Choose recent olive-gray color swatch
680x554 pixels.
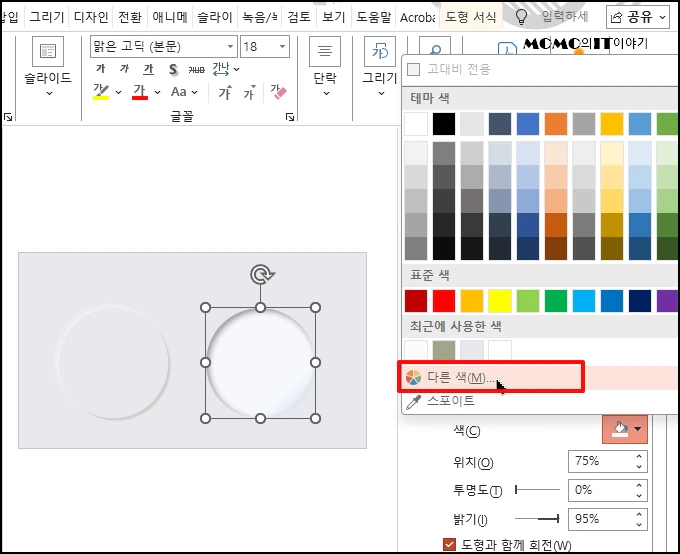click(x=444, y=350)
